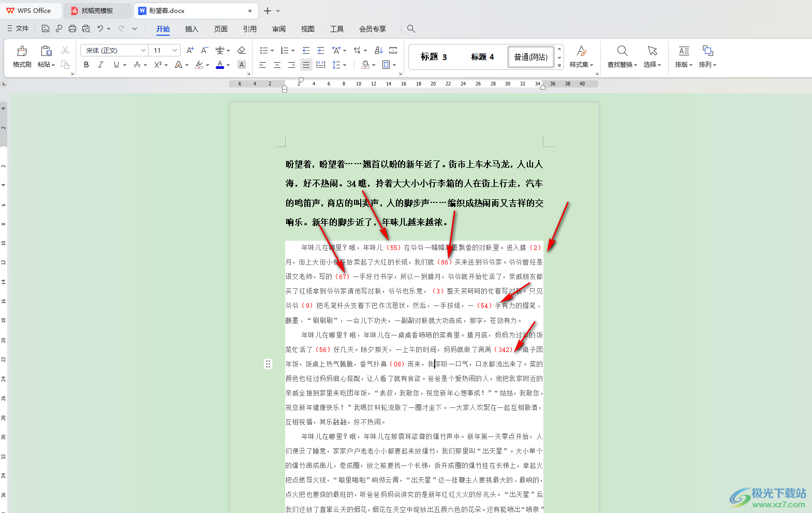Image resolution: width=812 pixels, height=513 pixels.
Task: Expand the Font Color dropdown arrow
Action: pyautogui.click(x=228, y=65)
